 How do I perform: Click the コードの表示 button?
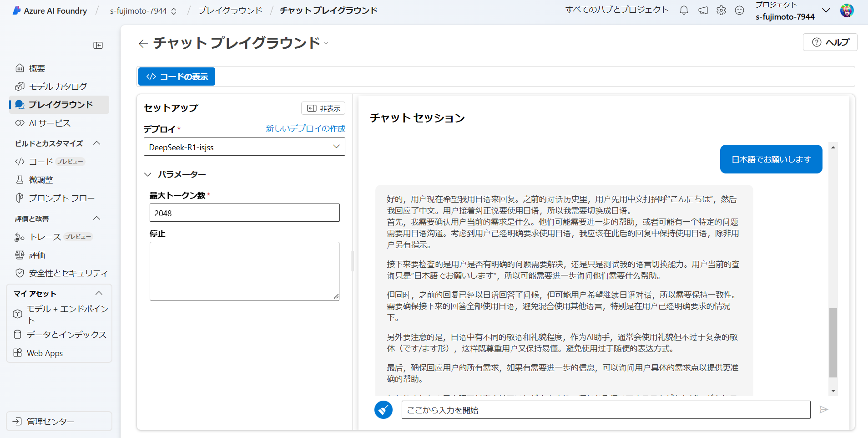tap(177, 76)
